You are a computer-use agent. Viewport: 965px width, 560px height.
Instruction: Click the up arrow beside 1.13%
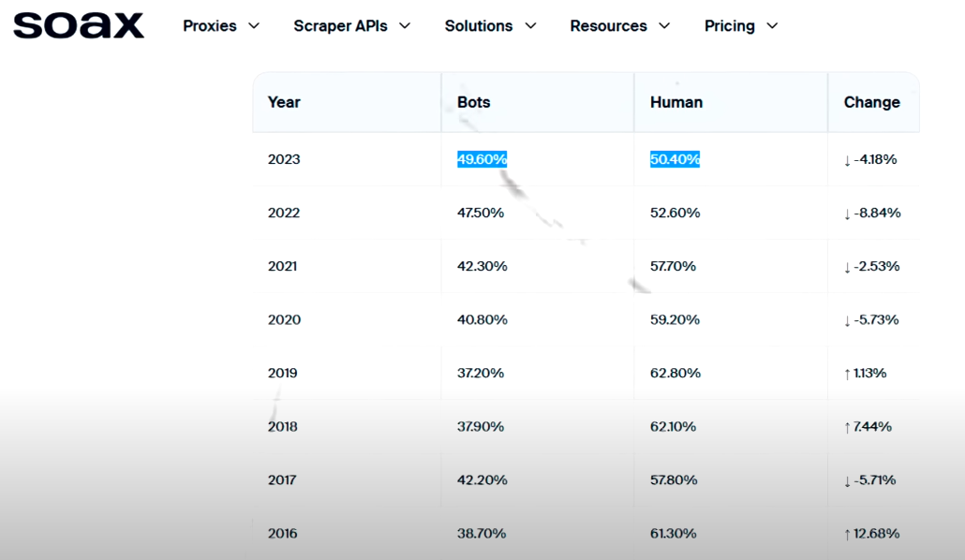[x=847, y=374]
